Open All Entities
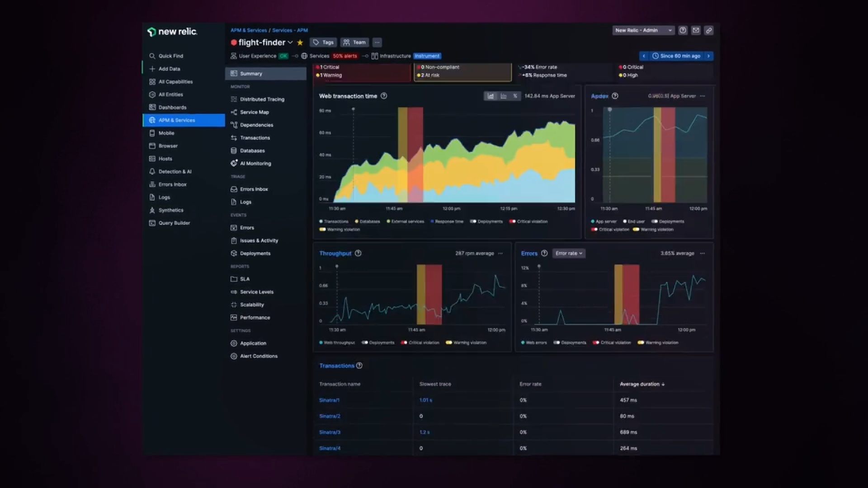Screen dimensions: 868x488 click(166, 94)
